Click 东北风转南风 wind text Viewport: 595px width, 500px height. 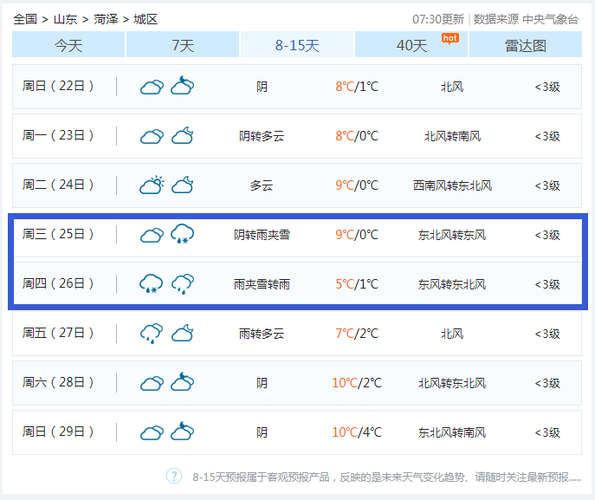pyautogui.click(x=452, y=432)
